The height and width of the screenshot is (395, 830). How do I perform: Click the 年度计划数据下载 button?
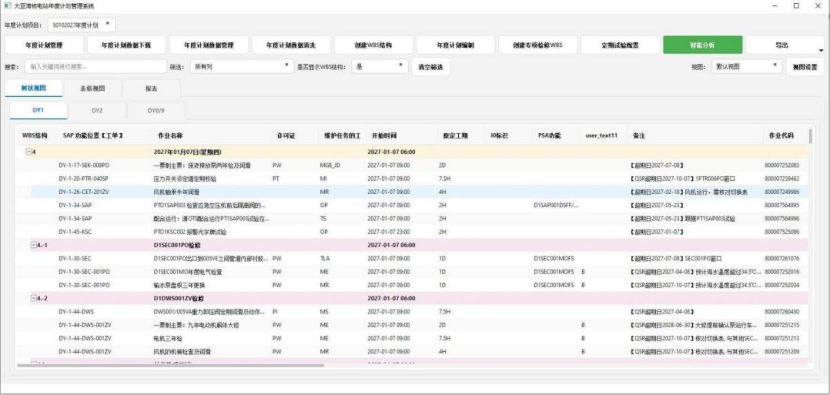pos(127,45)
